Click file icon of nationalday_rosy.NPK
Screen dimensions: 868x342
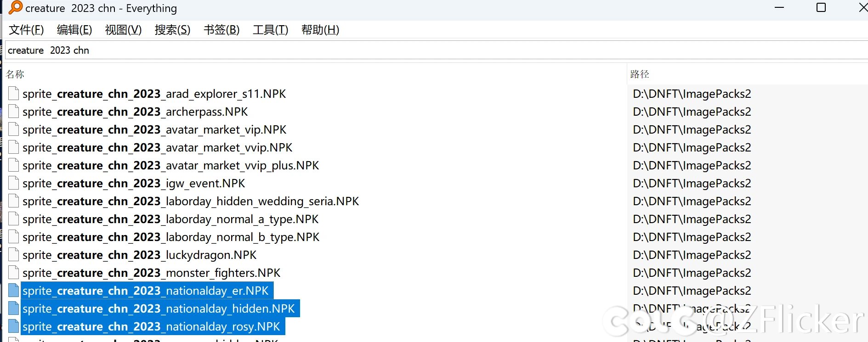point(14,326)
